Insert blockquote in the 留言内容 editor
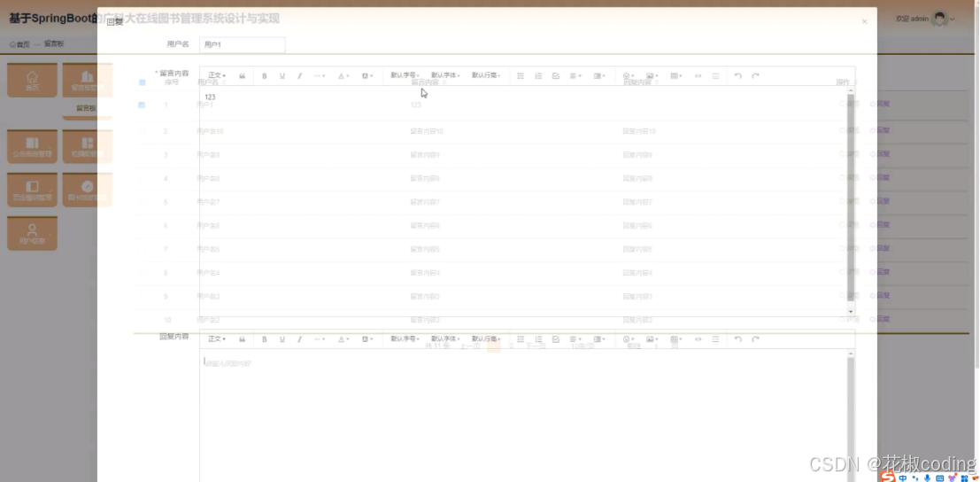 coord(242,75)
